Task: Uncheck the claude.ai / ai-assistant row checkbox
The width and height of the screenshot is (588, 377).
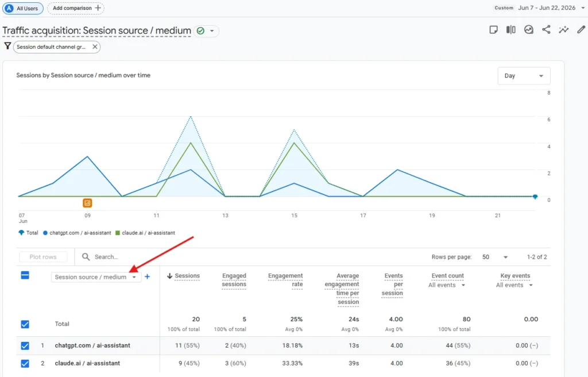Action: [25, 363]
